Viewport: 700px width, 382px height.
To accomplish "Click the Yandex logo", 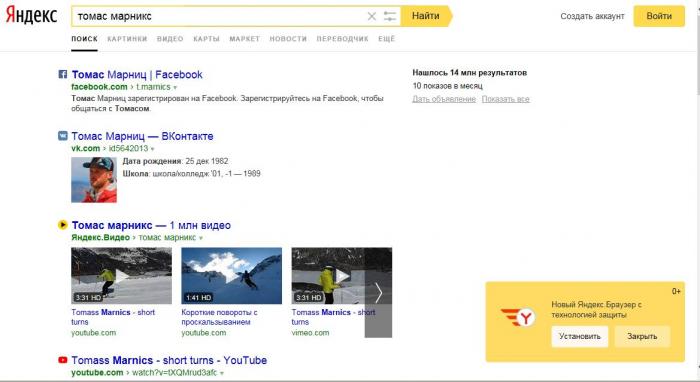I will [x=31, y=16].
